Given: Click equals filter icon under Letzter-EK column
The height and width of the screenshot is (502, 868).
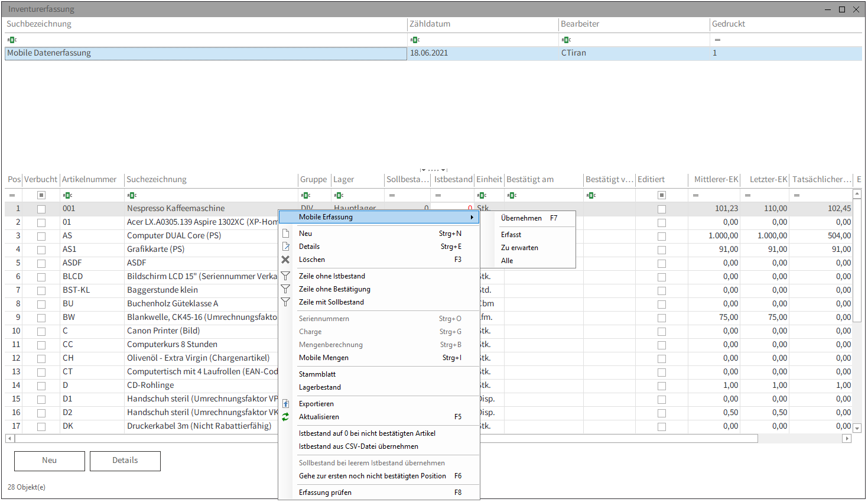Looking at the screenshot, I should 747,195.
